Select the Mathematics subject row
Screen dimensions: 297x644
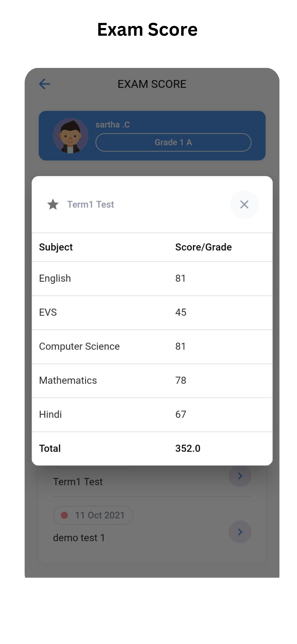point(152,381)
